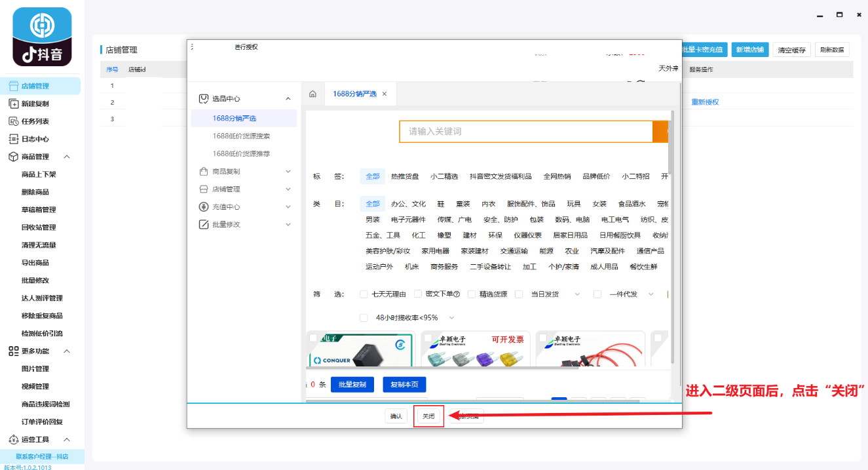Open 1688低价货源搜索 menu item
Viewport: 868px width, 470px height.
click(241, 136)
